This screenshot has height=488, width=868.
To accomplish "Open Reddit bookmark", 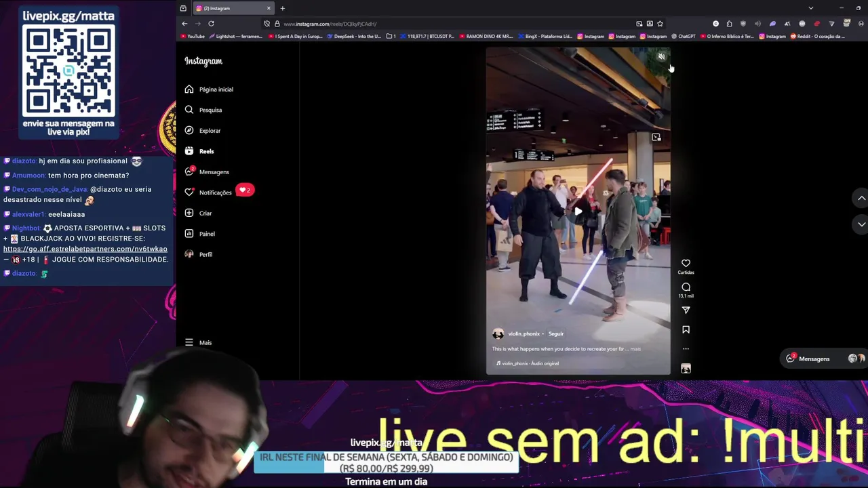I will pos(818,37).
